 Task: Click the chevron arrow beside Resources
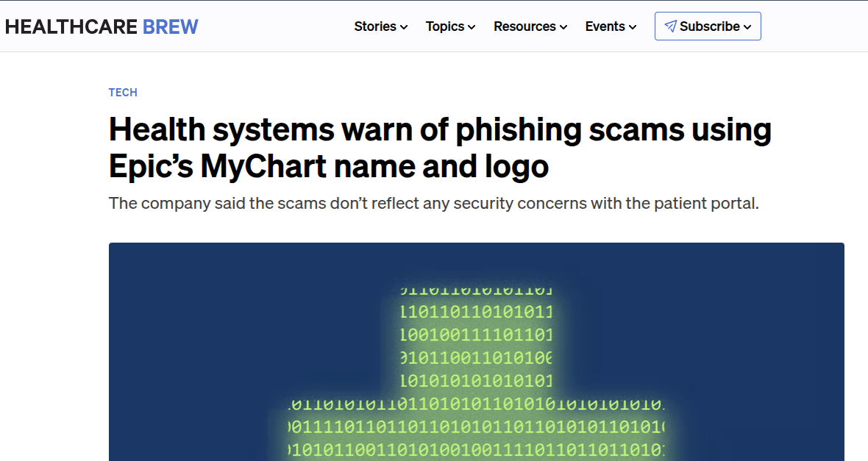[563, 27]
